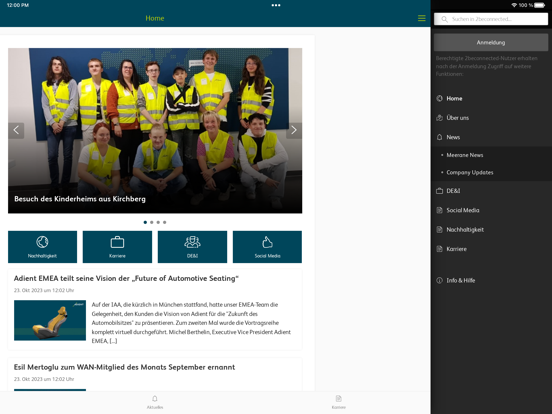Click the search magnifier icon
Viewport: 552px width, 414px height.
(x=444, y=19)
